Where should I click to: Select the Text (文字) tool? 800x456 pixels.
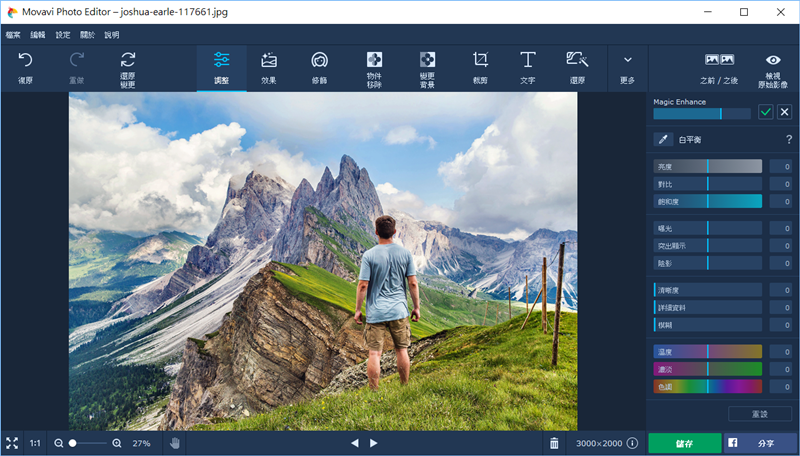pos(528,68)
